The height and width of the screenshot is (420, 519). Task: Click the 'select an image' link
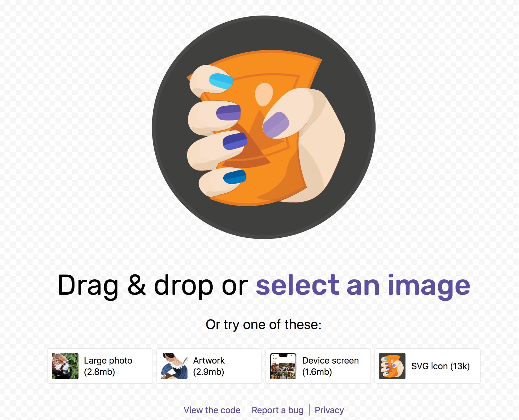pyautogui.click(x=363, y=286)
